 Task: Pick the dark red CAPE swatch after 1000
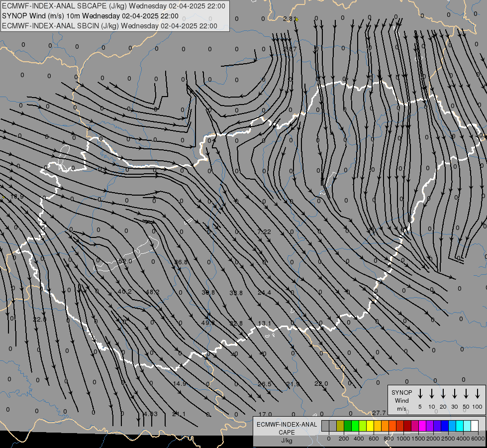407,426
